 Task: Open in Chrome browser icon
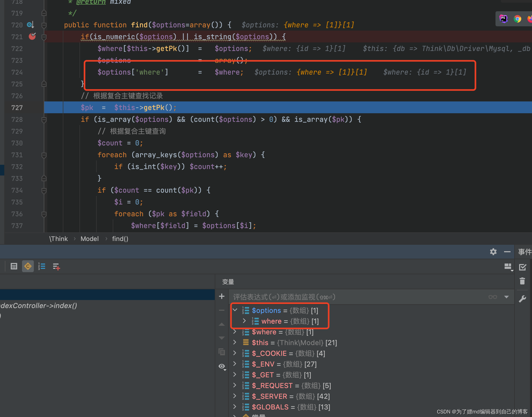pos(517,19)
